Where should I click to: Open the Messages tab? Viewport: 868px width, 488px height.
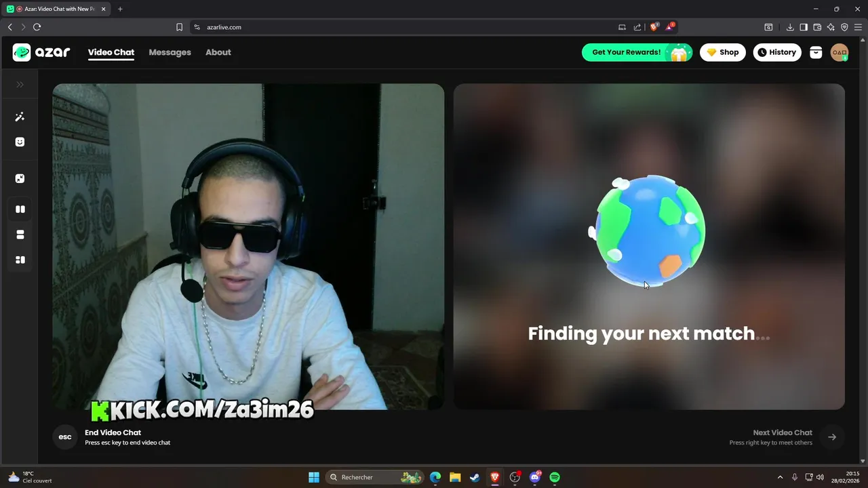[170, 52]
